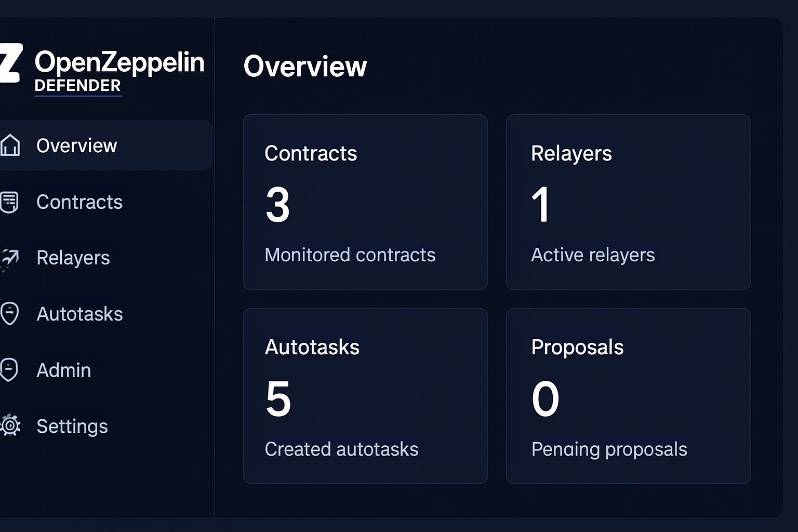Select the Admin shield icon
Viewport: 798px width, 532px height.
[10, 370]
